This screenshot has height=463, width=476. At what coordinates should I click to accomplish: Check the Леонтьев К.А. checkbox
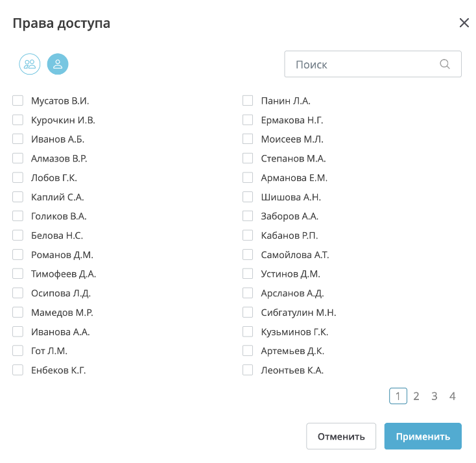248,370
